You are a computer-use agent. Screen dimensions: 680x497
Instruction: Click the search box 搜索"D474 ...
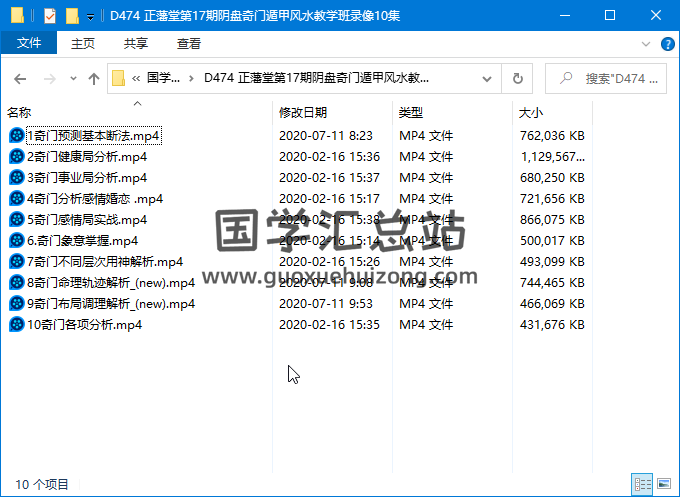(605, 78)
